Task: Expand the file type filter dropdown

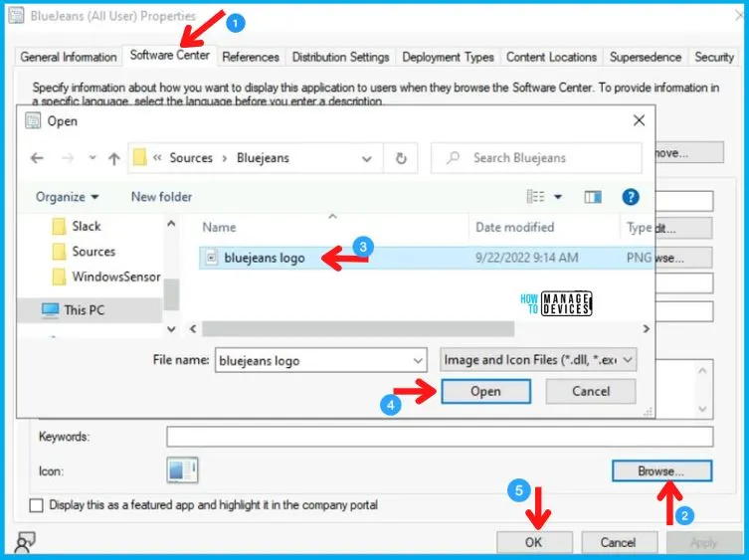Action: (537, 360)
